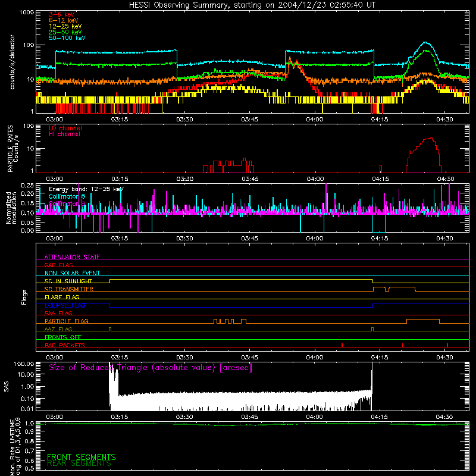Click the 'counts/s/detector' axis label
This screenshot has height=476, width=476.
[x=12, y=62]
